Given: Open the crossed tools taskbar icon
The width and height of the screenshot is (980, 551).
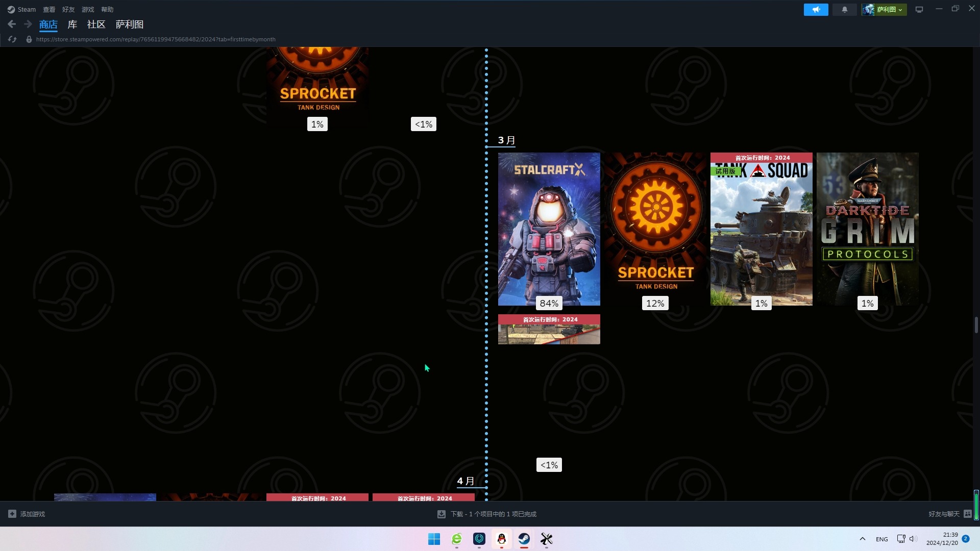Looking at the screenshot, I should 547,539.
